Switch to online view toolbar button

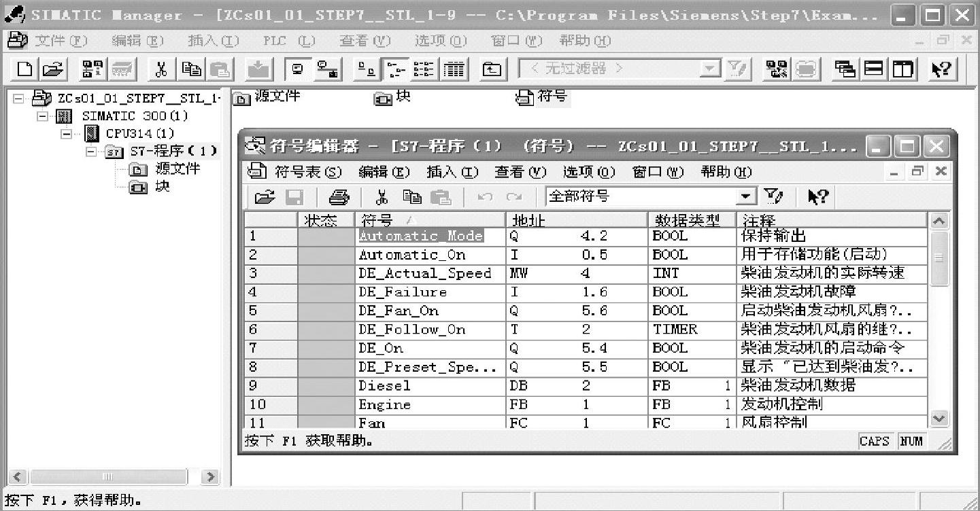327,69
